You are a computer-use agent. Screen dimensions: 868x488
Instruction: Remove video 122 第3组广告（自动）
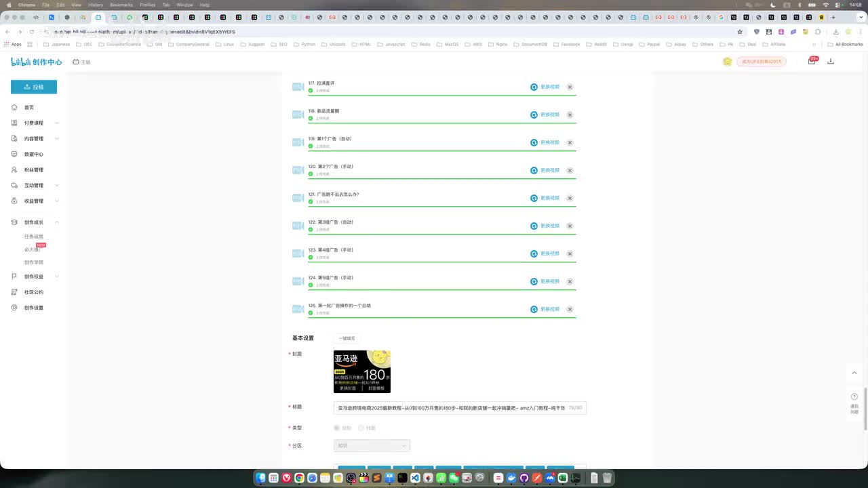point(570,226)
